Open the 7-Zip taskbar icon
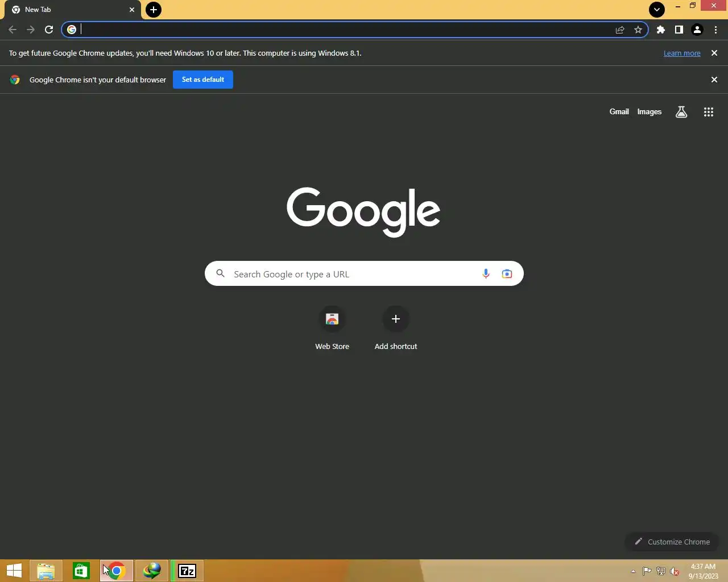The image size is (728, 582). point(187,571)
